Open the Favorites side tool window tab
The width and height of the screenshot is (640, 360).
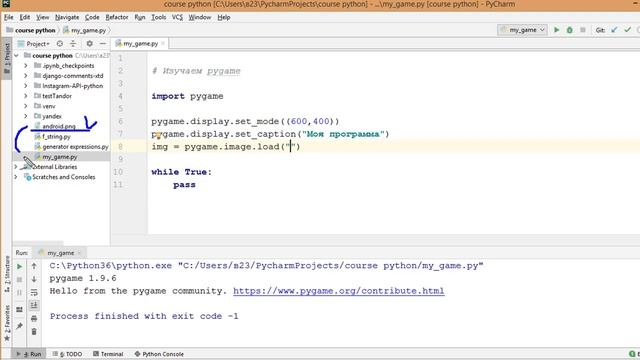tap(7, 322)
